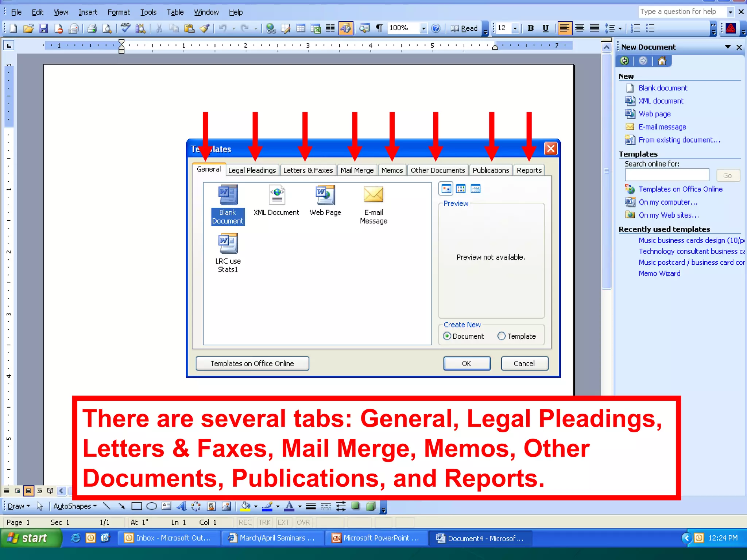Click the Insert WordArt icon on Draw toolbar
The height and width of the screenshot is (560, 747).
pos(181,506)
